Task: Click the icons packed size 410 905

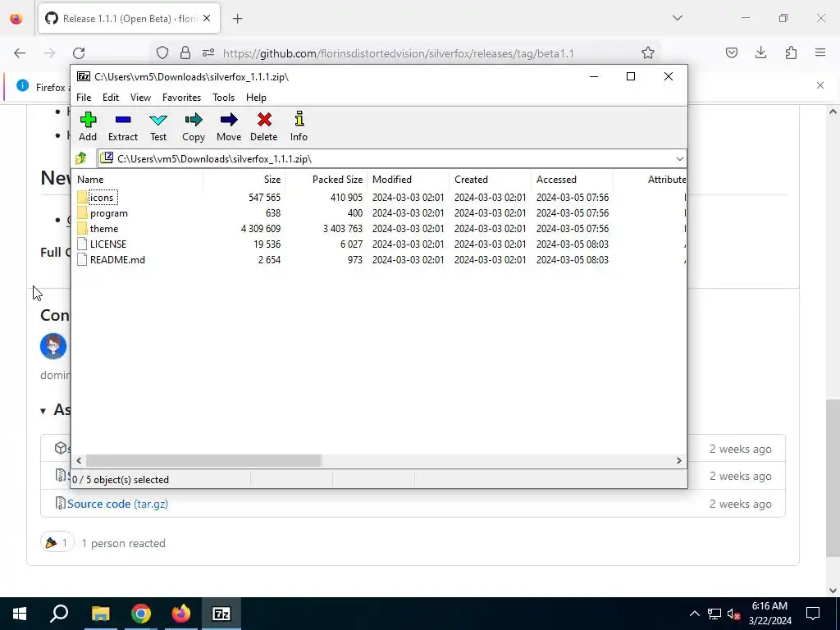Action: click(346, 198)
